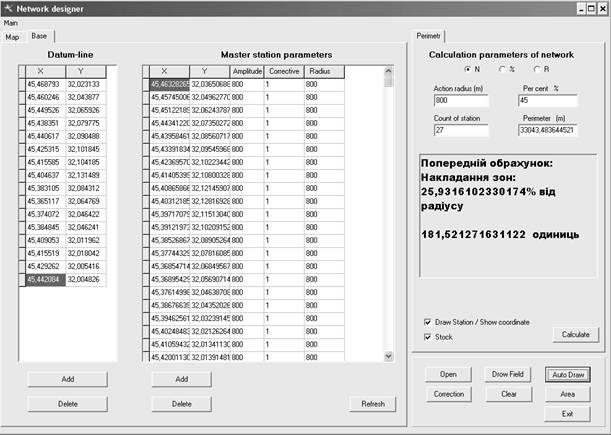Image resolution: width=611 pixels, height=435 pixels.
Task: Select the N radio button
Action: click(467, 69)
